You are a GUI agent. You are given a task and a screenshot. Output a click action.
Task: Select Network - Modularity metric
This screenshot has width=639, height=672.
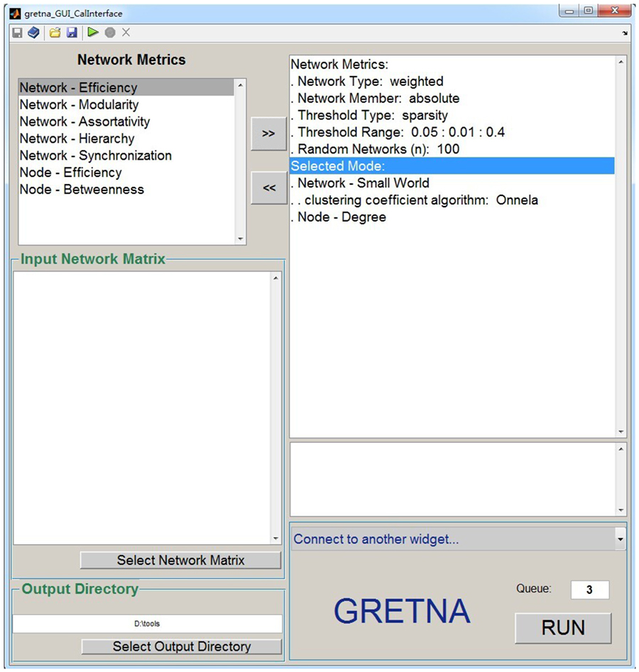click(x=127, y=104)
